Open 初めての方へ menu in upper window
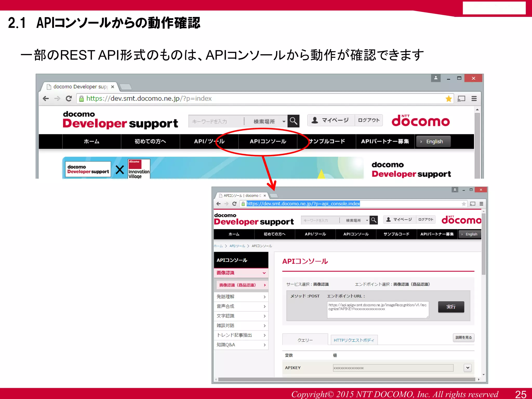This screenshot has width=532, height=399. coord(150,142)
